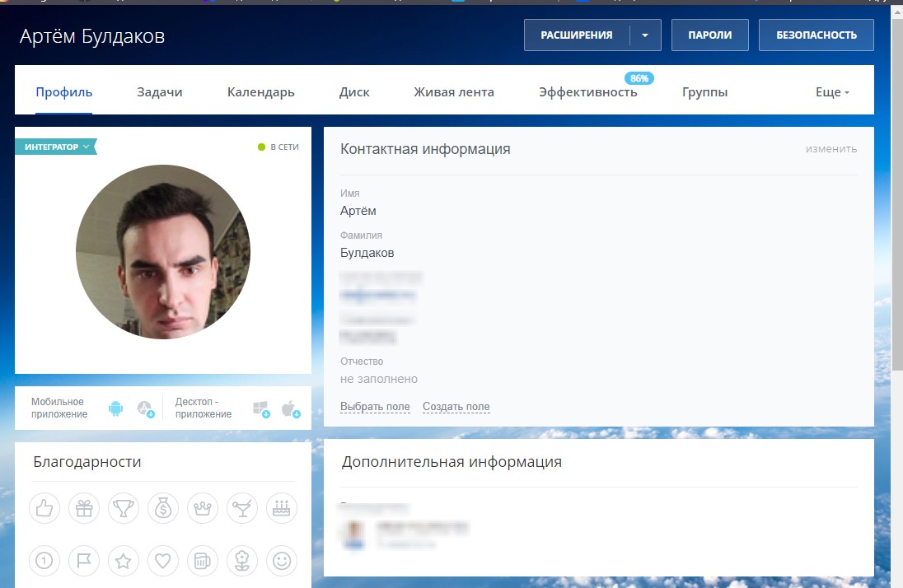Click the Windows desktop app icon
Image resolution: width=903 pixels, height=588 pixels.
click(261, 409)
